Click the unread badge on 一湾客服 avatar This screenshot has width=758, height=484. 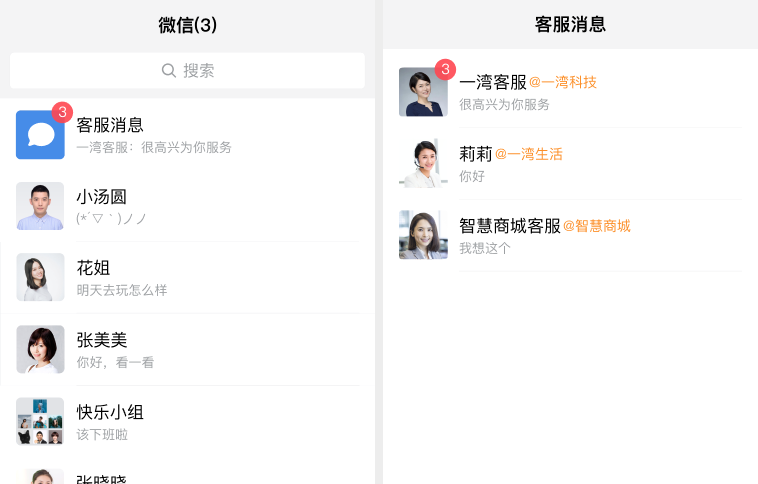445,69
